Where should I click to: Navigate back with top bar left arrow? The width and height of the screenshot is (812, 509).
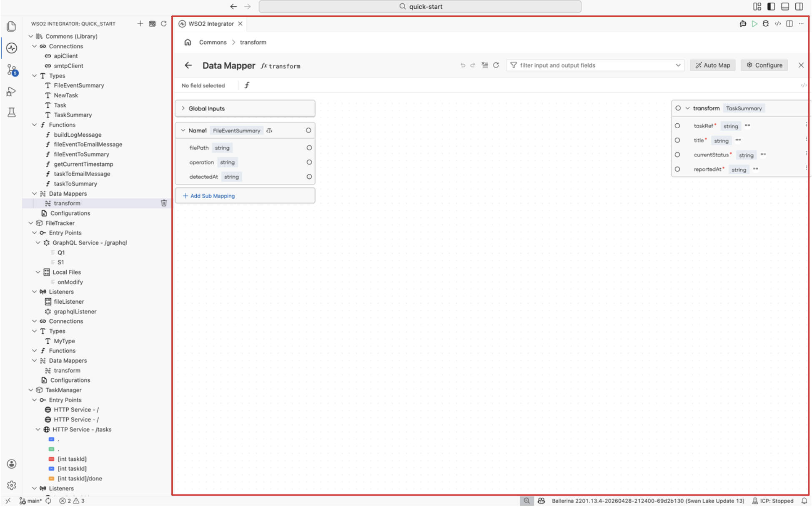coord(233,7)
